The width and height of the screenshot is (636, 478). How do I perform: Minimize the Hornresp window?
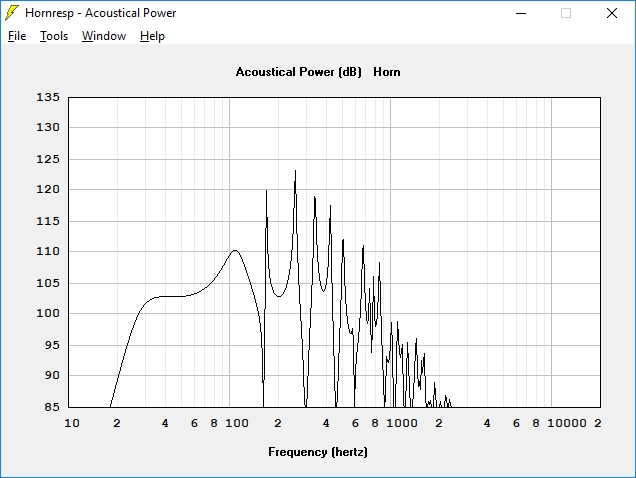tap(521, 13)
